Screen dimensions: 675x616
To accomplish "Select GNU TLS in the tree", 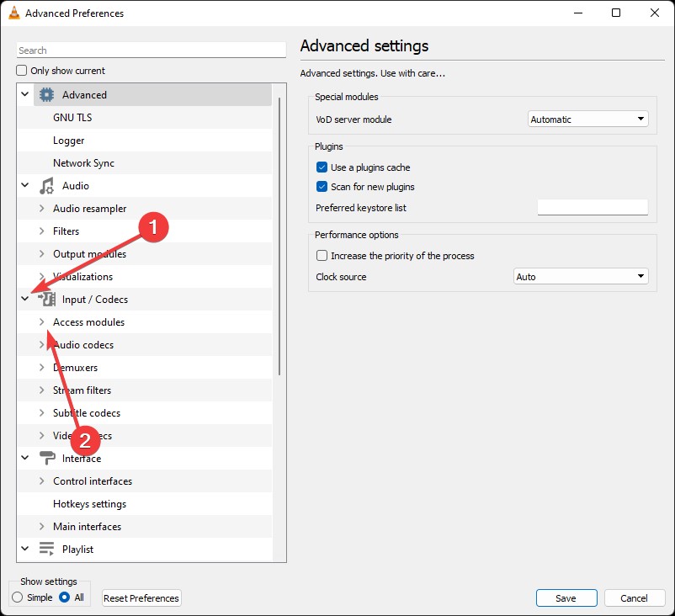I will click(x=72, y=118).
